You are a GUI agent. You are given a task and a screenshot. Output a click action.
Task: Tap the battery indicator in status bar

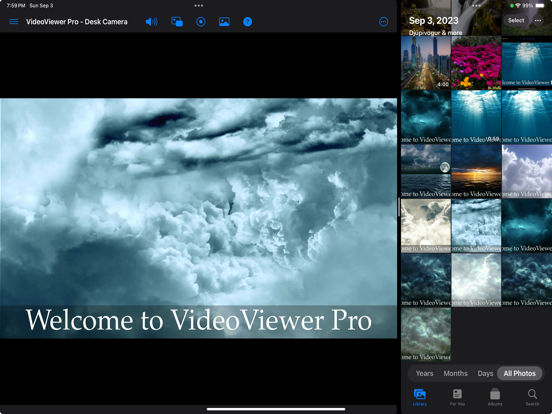click(x=540, y=6)
